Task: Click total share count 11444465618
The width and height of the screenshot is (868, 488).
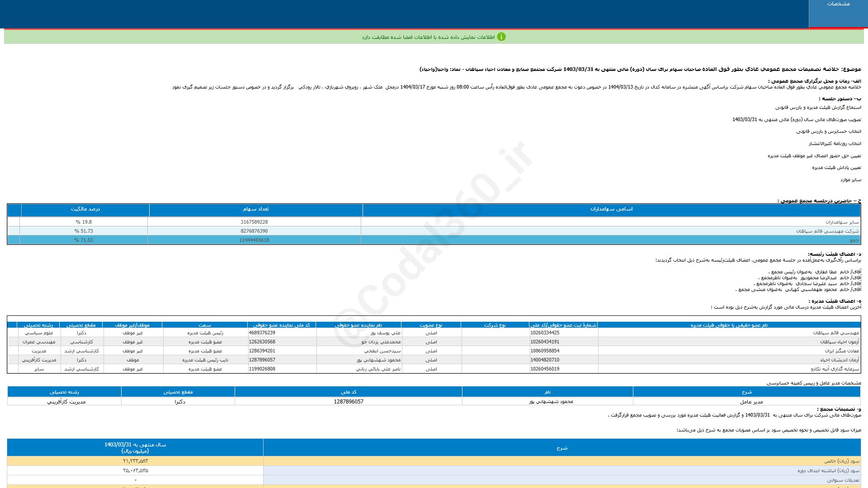Action: pyautogui.click(x=254, y=240)
